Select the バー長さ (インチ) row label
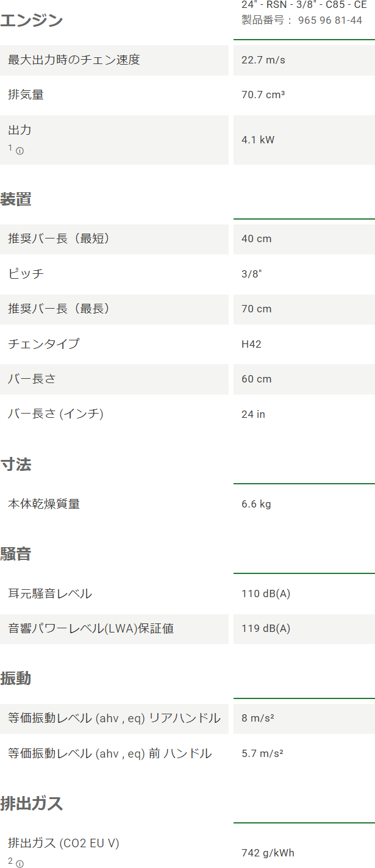The image size is (375, 868). click(55, 414)
